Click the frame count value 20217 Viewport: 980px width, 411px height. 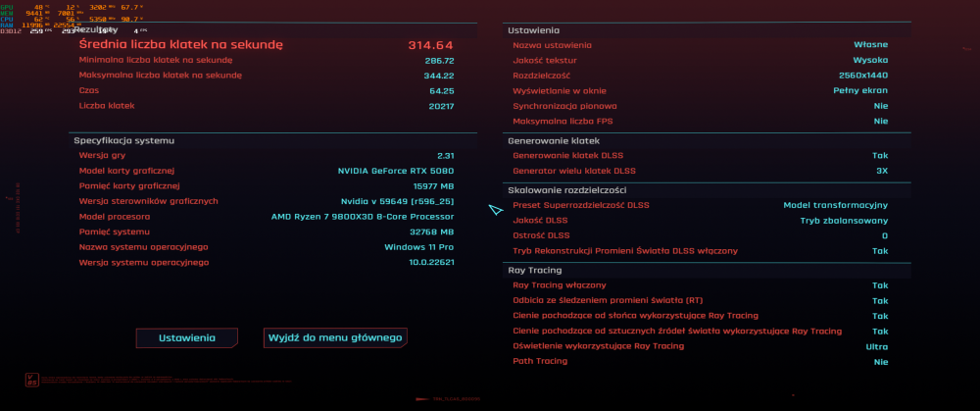point(441,106)
